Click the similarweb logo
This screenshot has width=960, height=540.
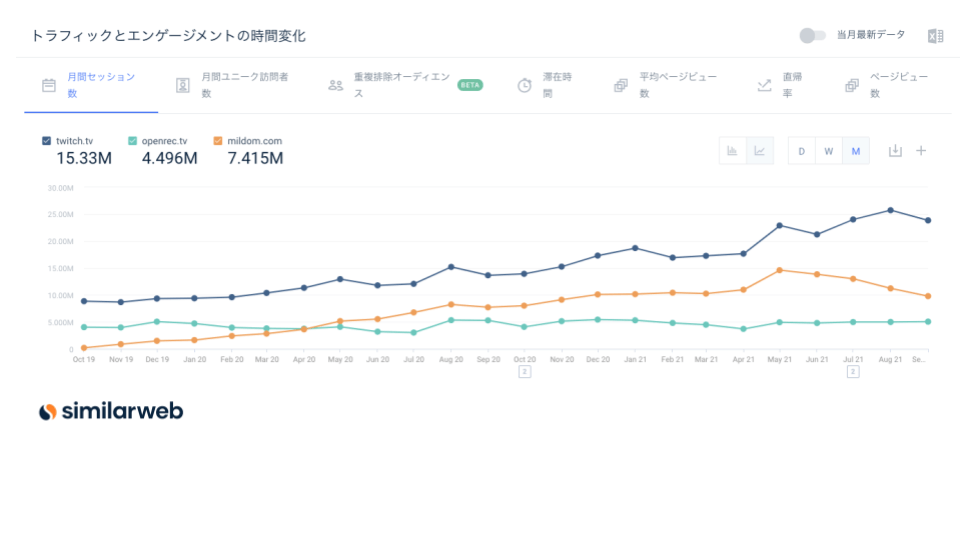click(x=111, y=411)
